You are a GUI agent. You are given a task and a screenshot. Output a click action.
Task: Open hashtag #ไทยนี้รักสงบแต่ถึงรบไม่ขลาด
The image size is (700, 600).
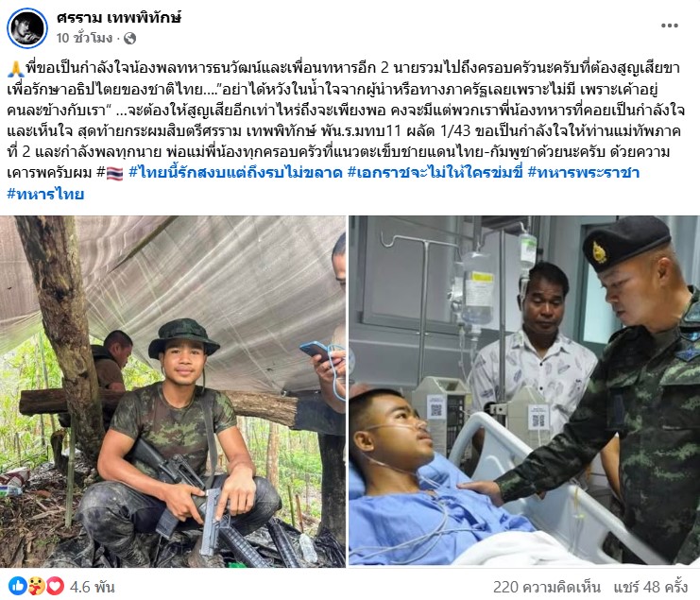click(x=236, y=173)
